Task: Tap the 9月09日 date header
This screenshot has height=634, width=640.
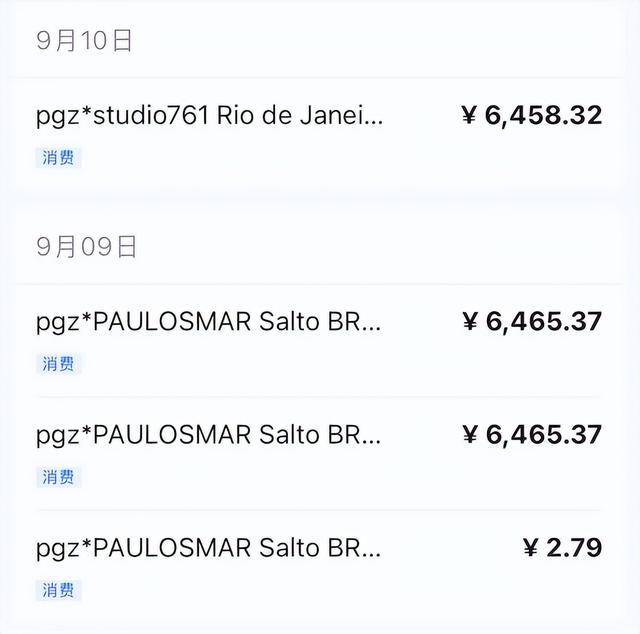Action: [x=86, y=247]
